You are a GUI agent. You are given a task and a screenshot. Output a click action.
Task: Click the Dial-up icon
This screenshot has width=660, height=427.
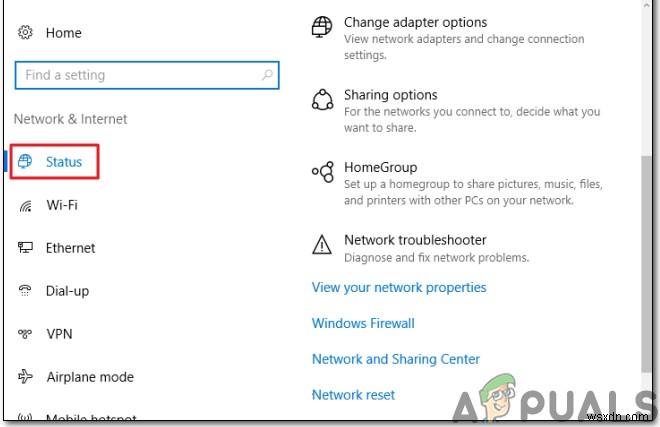pyautogui.click(x=26, y=291)
